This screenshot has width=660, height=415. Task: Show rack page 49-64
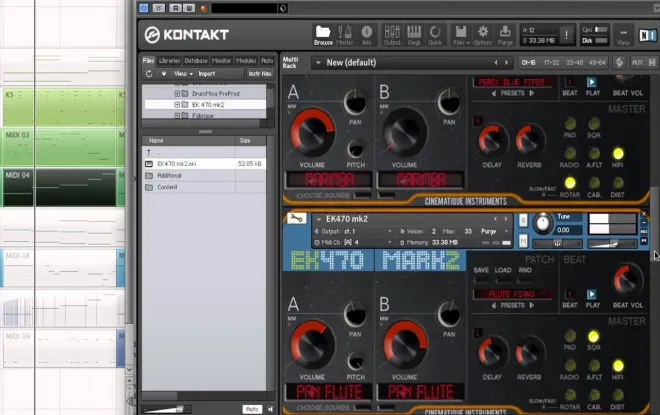(x=597, y=63)
